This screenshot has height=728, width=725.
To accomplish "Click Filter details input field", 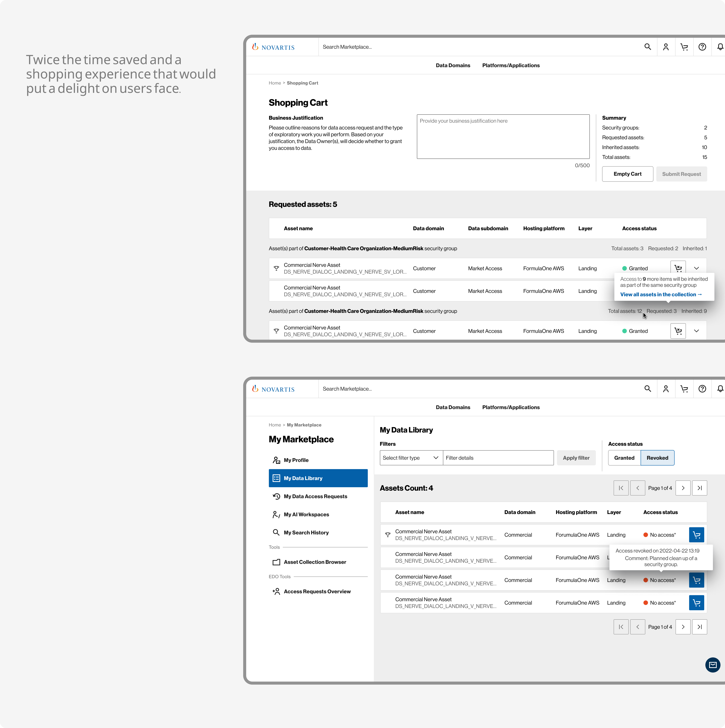I will pyautogui.click(x=498, y=458).
